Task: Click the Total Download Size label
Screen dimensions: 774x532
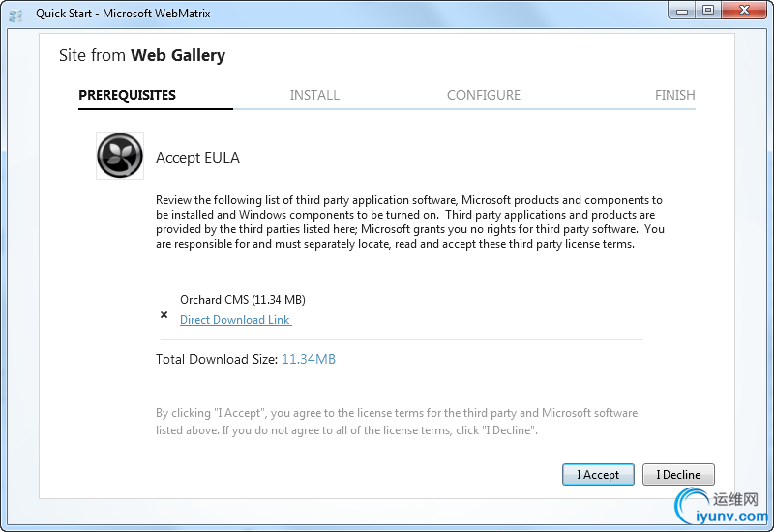Action: pyautogui.click(x=217, y=359)
